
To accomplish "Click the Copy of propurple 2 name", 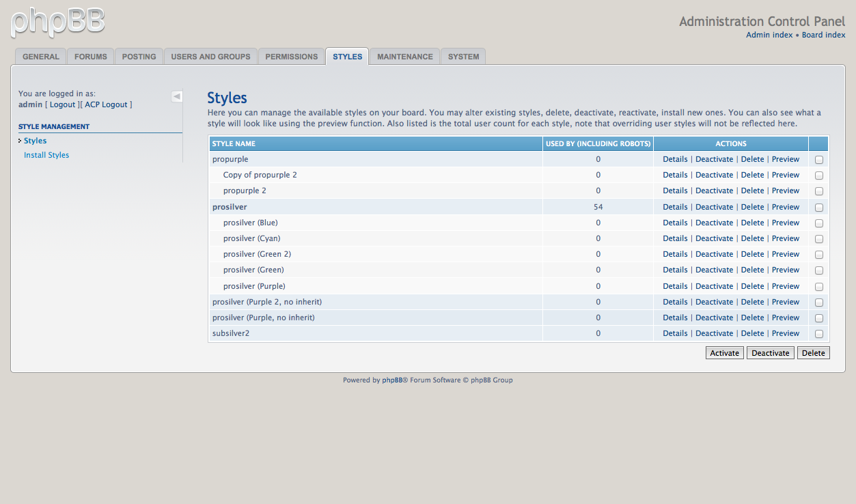I will (x=260, y=175).
